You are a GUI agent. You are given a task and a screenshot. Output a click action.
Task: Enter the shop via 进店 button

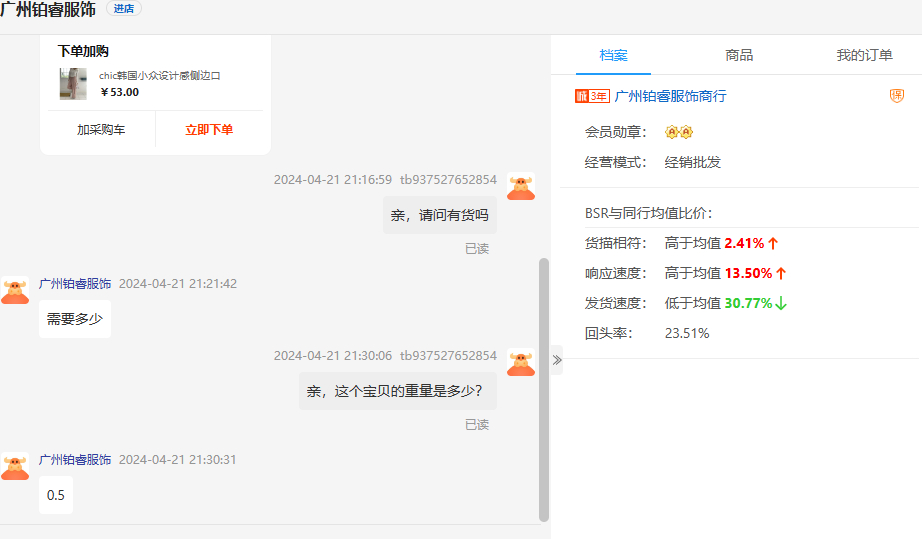click(124, 9)
